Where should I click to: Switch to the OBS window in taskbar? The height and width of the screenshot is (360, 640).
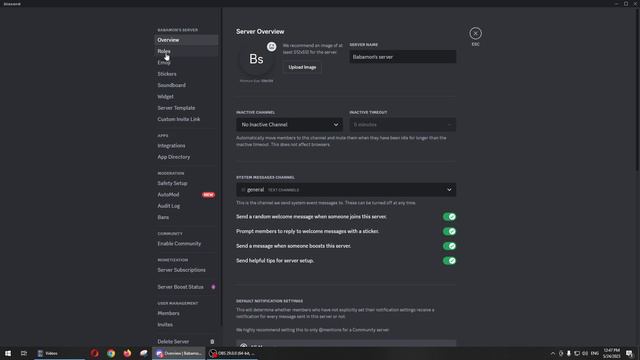233,353
